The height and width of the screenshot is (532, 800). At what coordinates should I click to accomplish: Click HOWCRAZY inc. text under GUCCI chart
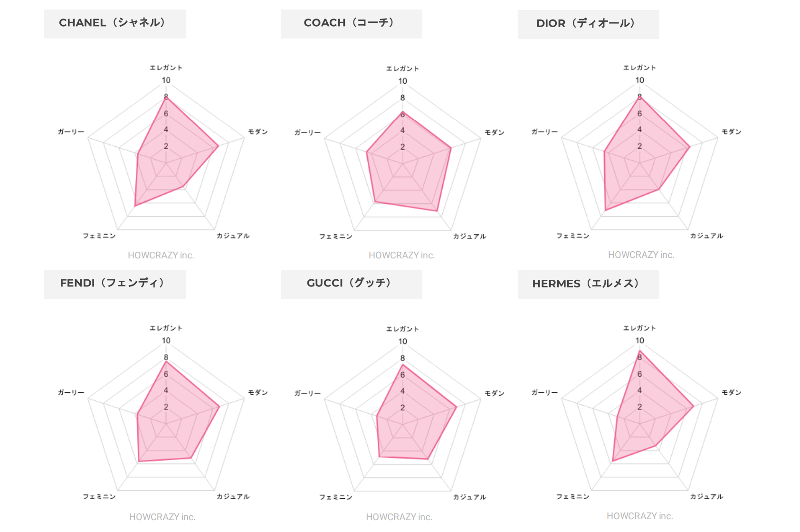point(399,517)
